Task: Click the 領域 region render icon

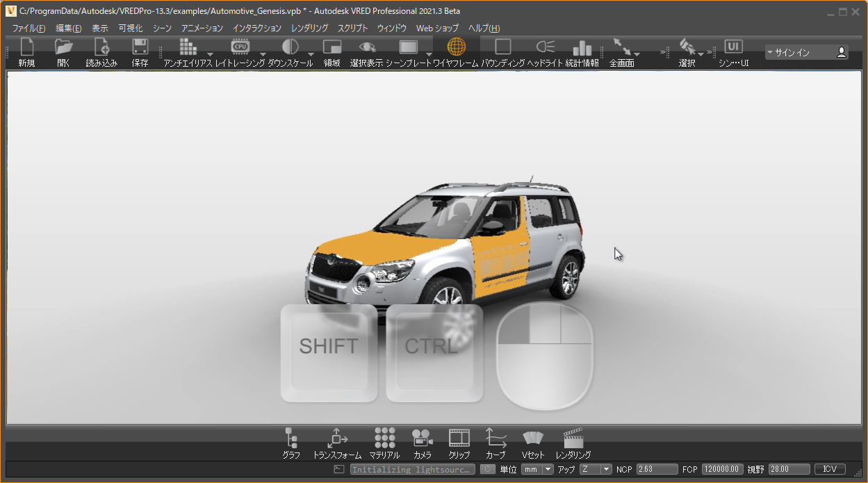Action: click(x=332, y=47)
